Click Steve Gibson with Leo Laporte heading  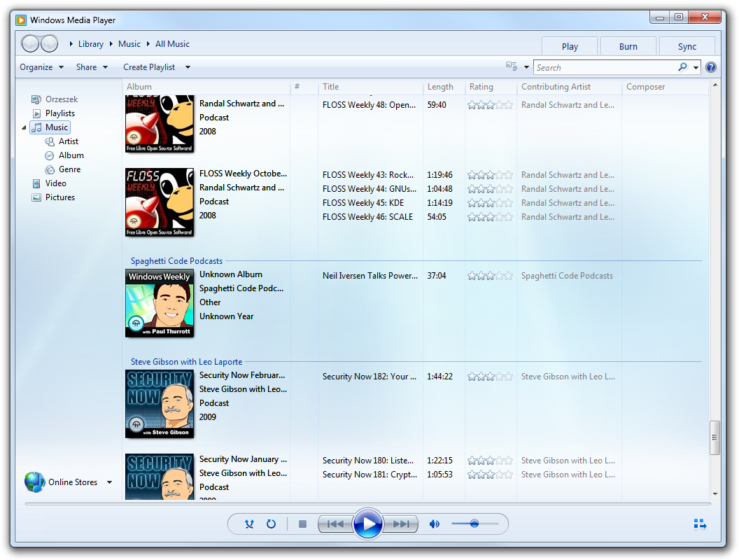click(x=187, y=361)
